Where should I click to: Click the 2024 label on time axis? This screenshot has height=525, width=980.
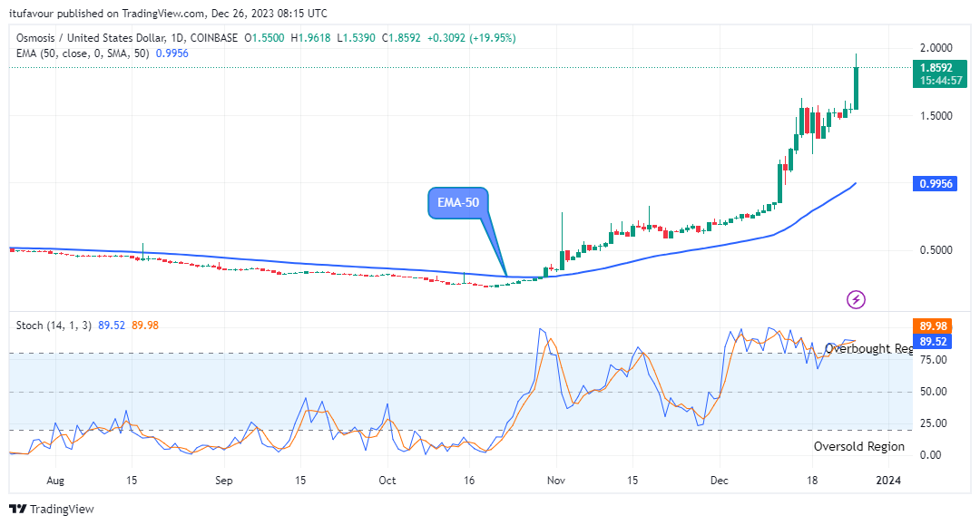[888, 480]
